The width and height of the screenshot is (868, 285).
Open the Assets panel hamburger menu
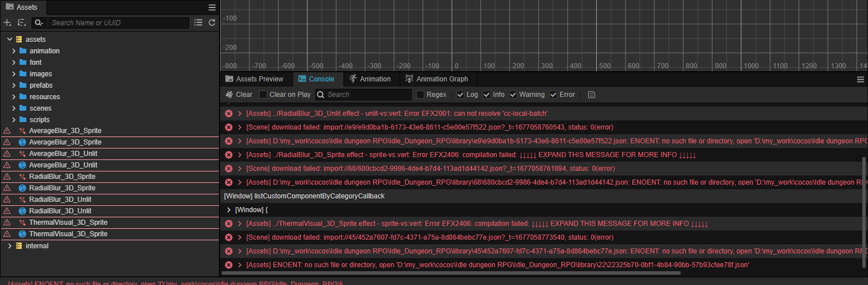[212, 7]
